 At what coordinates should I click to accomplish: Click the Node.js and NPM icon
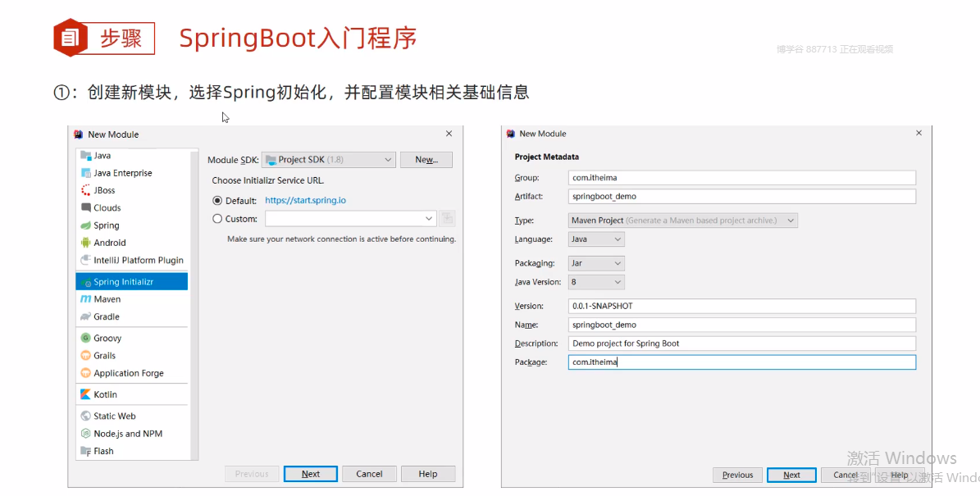[x=85, y=434]
